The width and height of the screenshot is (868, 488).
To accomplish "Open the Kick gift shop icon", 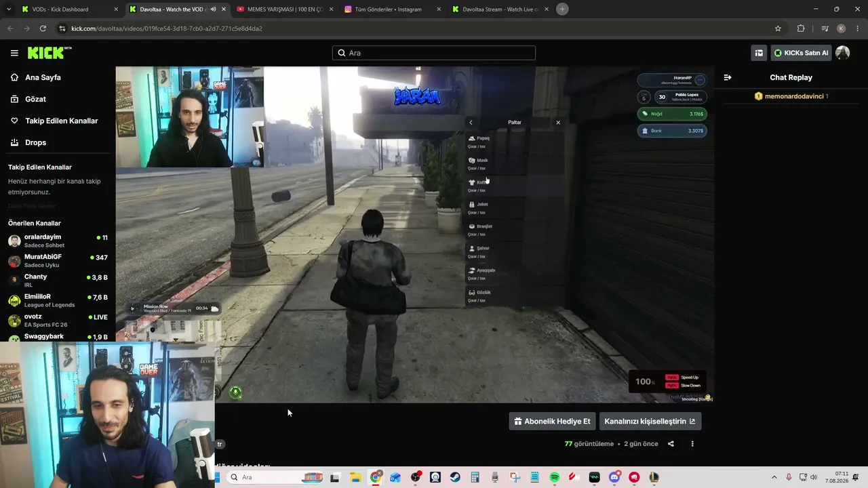I will (759, 53).
